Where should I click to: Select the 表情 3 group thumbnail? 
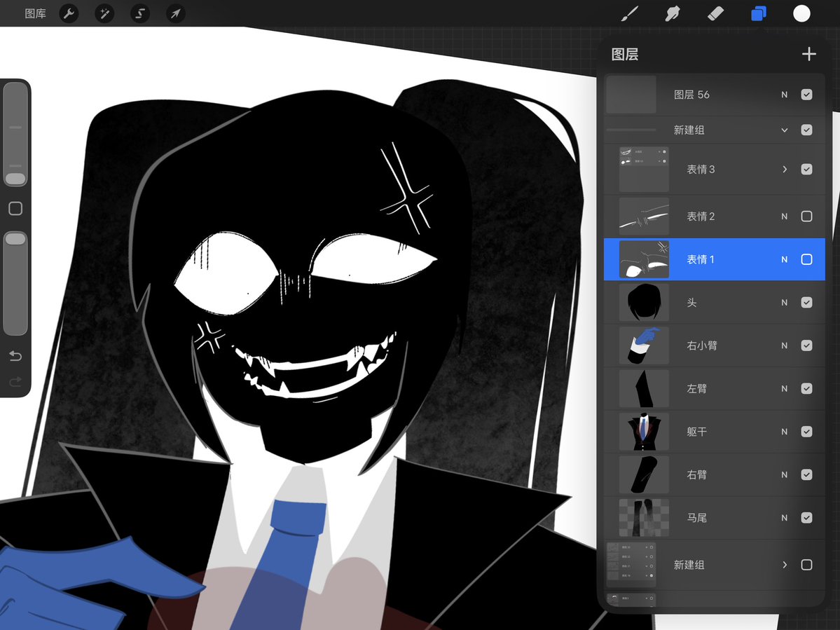[644, 170]
